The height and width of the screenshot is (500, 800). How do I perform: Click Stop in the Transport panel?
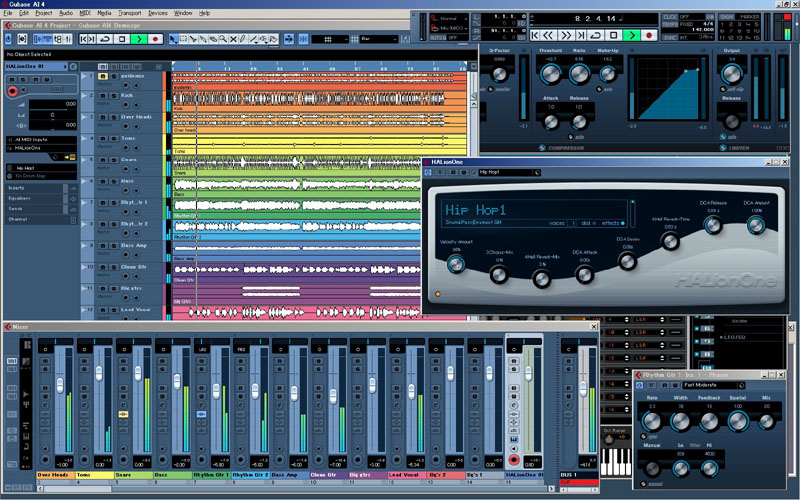point(614,35)
